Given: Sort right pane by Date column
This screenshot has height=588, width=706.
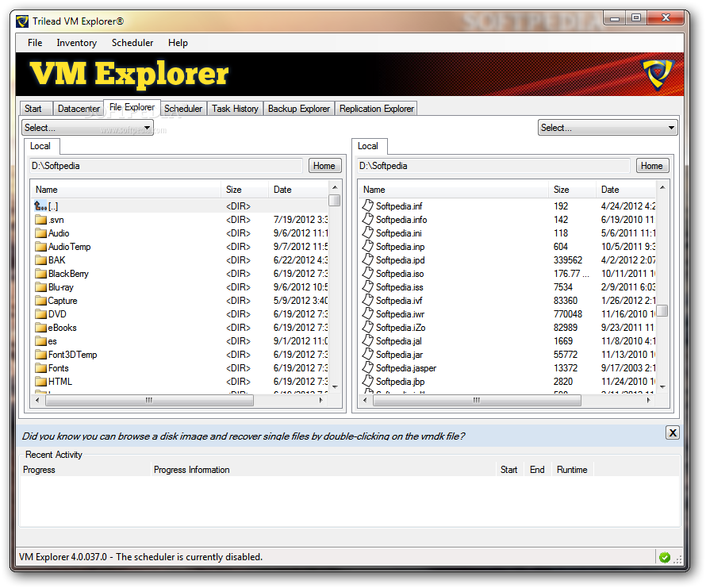Looking at the screenshot, I should (x=626, y=190).
